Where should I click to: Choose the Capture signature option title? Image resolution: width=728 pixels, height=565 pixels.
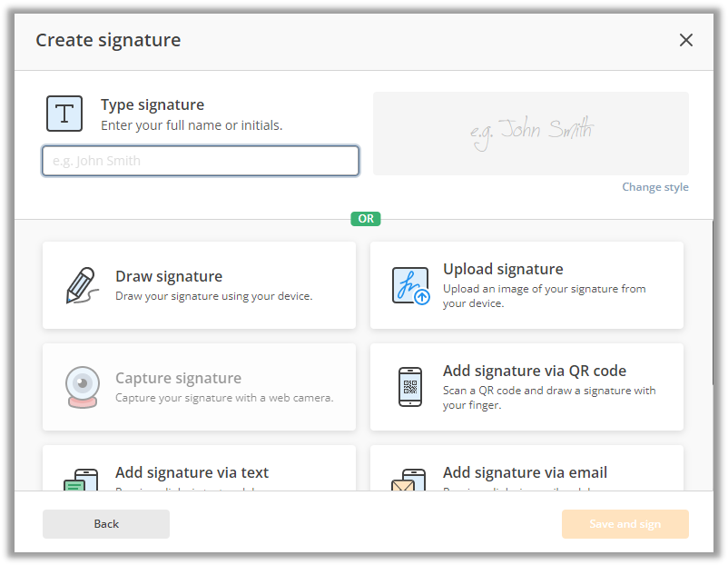(x=178, y=378)
